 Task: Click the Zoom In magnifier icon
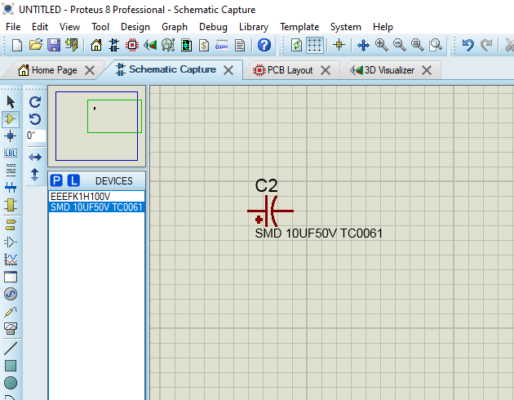(x=381, y=45)
